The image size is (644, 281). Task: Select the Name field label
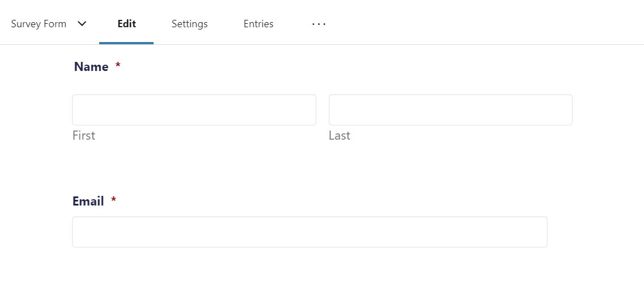91,66
